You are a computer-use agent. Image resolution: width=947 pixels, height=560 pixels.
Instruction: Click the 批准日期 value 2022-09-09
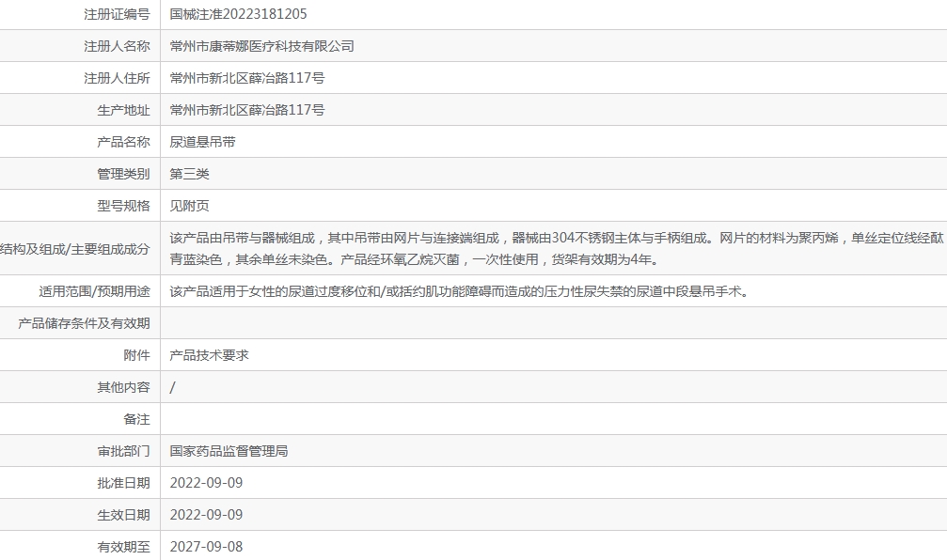pyautogui.click(x=206, y=483)
